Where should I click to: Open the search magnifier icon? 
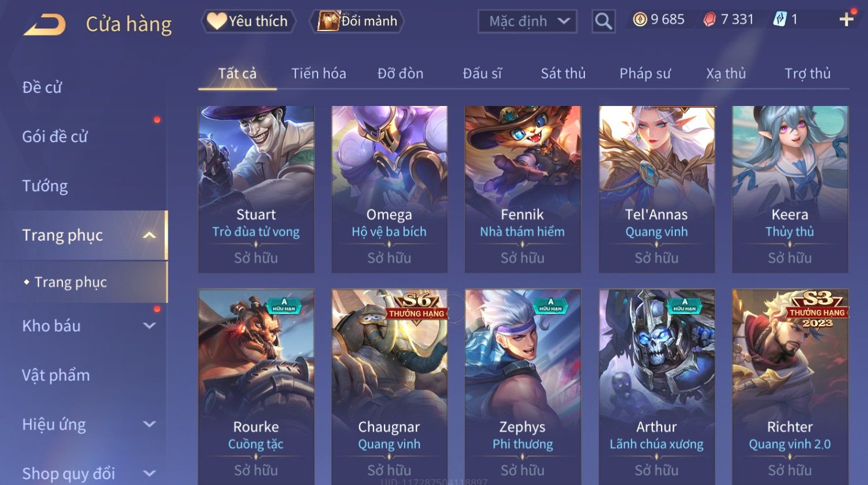click(603, 21)
